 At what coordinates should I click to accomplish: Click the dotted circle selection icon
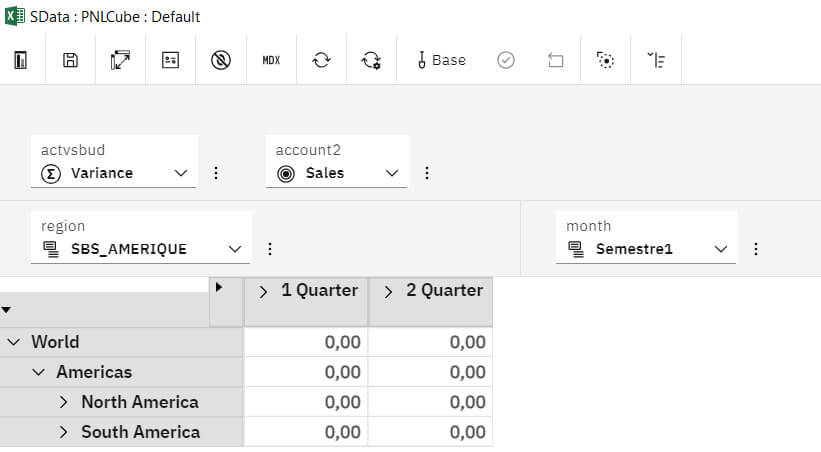[606, 60]
